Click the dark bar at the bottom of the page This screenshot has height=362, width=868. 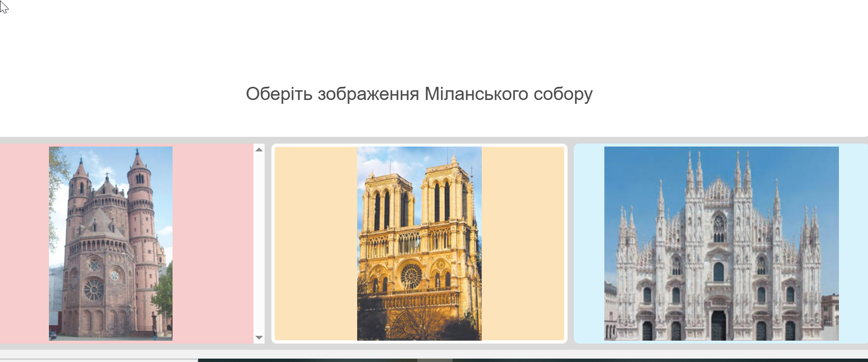pyautogui.click(x=533, y=360)
